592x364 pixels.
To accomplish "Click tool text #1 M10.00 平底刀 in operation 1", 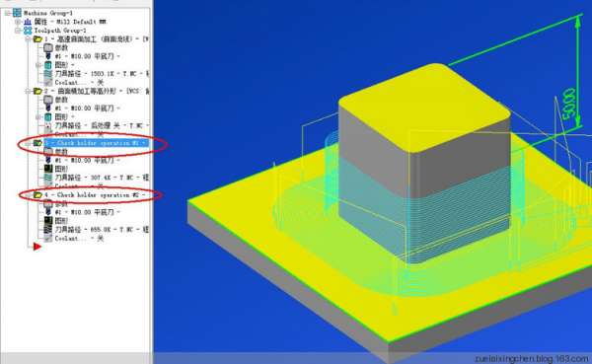I will tap(87, 56).
